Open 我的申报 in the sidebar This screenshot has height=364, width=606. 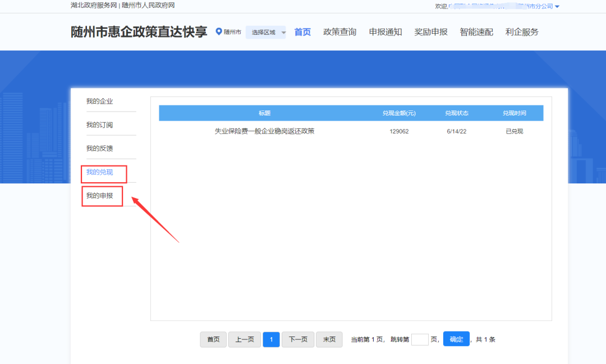point(99,196)
